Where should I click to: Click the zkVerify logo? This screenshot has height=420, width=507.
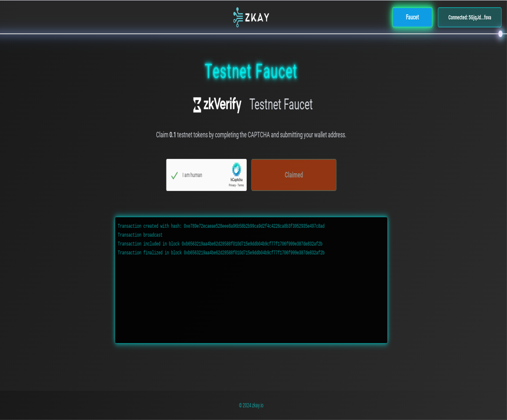coord(217,104)
